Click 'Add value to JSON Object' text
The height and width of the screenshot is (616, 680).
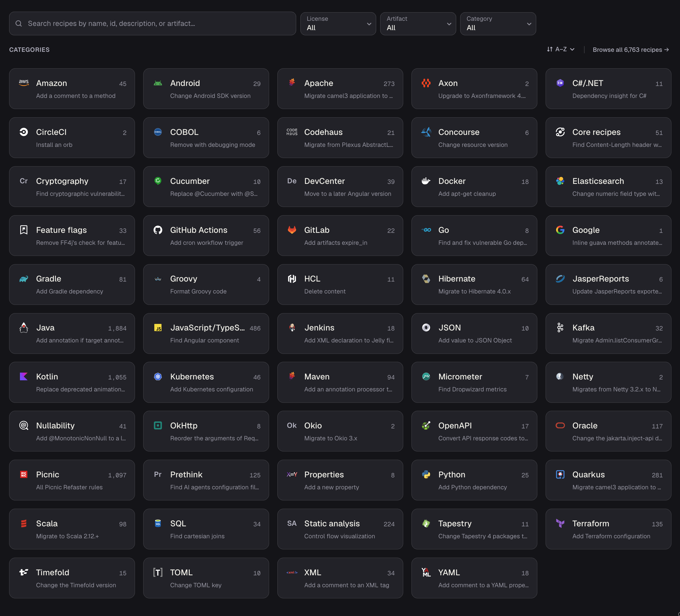click(475, 340)
